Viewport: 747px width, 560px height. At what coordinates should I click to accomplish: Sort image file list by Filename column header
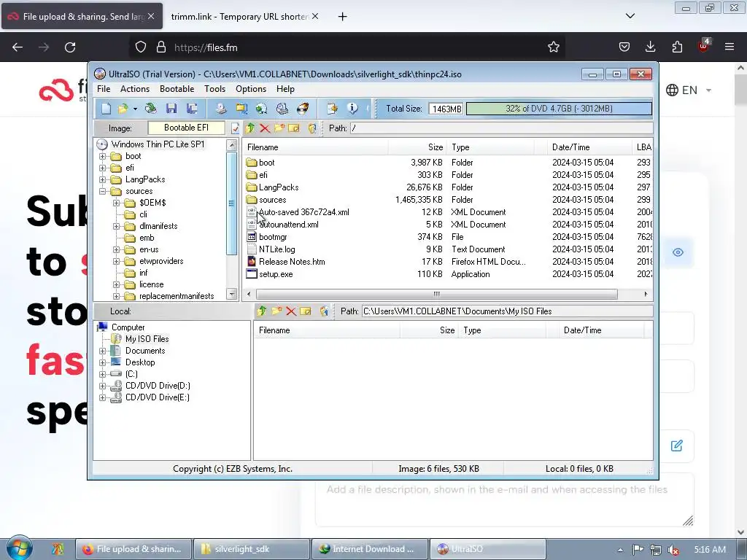315,147
